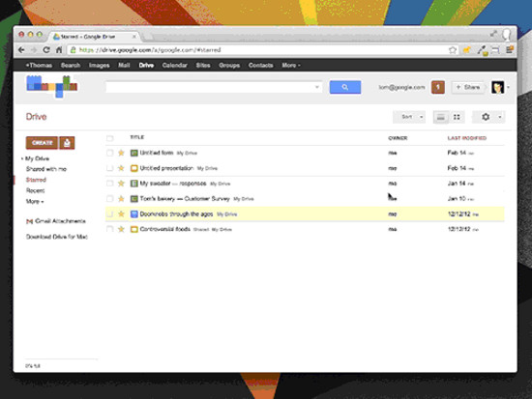Viewport: 532px width, 399px height.
Task: Check the box for Tom's bakery survey
Action: [109, 199]
